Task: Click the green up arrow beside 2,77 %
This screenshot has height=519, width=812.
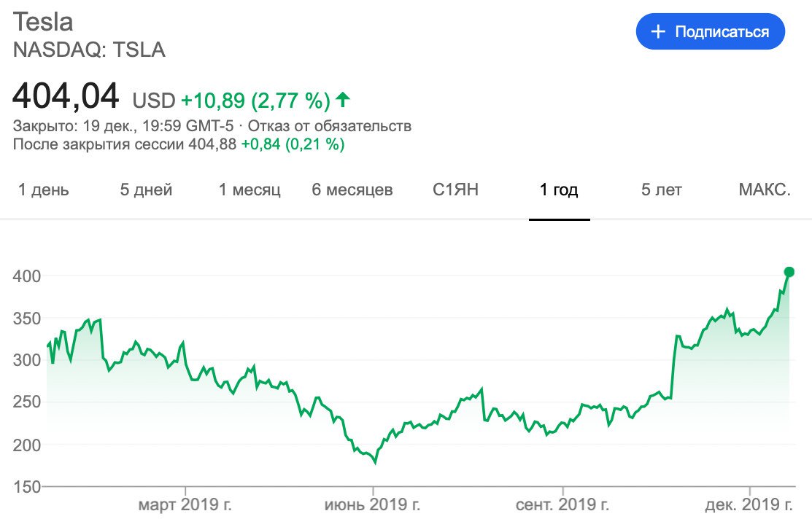Action: tap(343, 98)
